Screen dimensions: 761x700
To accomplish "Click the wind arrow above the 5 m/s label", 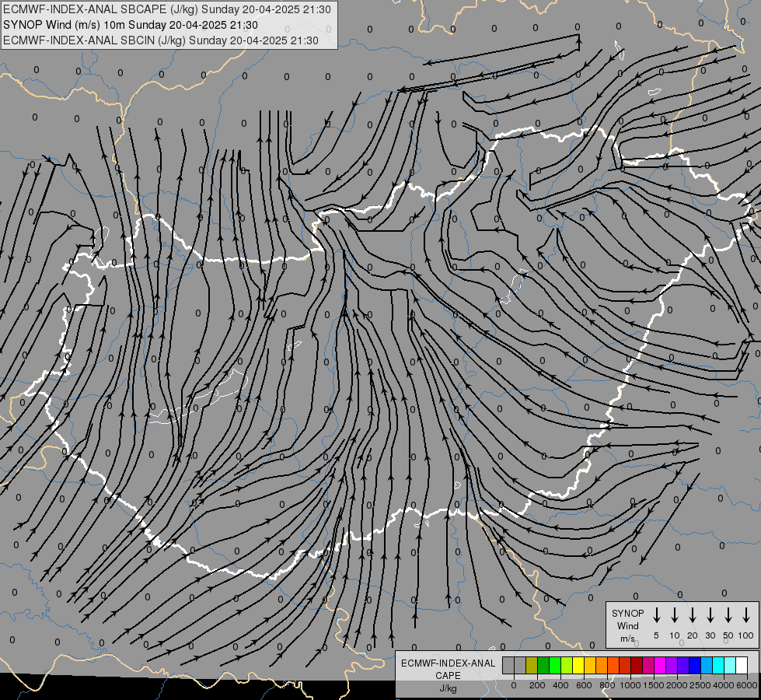I will pos(656,614).
